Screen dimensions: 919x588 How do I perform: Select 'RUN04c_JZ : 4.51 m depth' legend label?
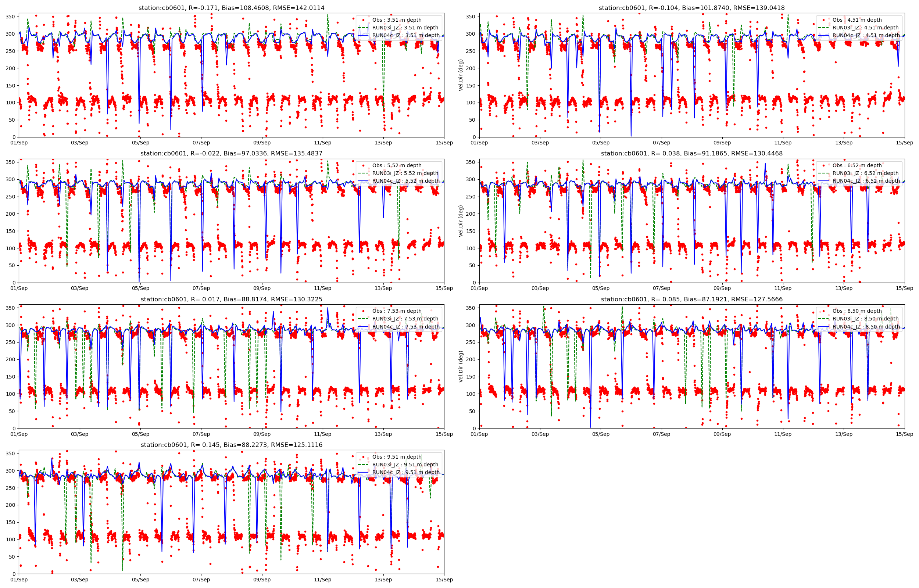pyautogui.click(x=866, y=36)
